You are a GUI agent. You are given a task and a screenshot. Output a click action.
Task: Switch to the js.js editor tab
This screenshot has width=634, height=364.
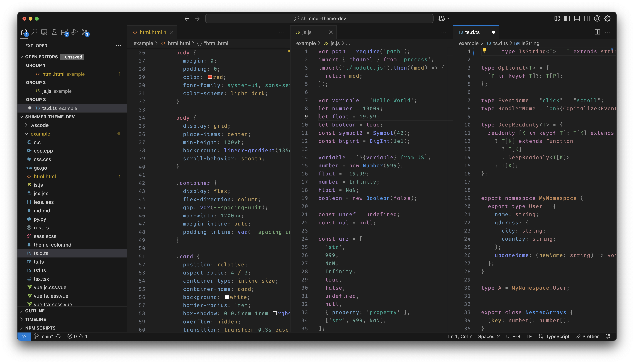click(x=307, y=32)
